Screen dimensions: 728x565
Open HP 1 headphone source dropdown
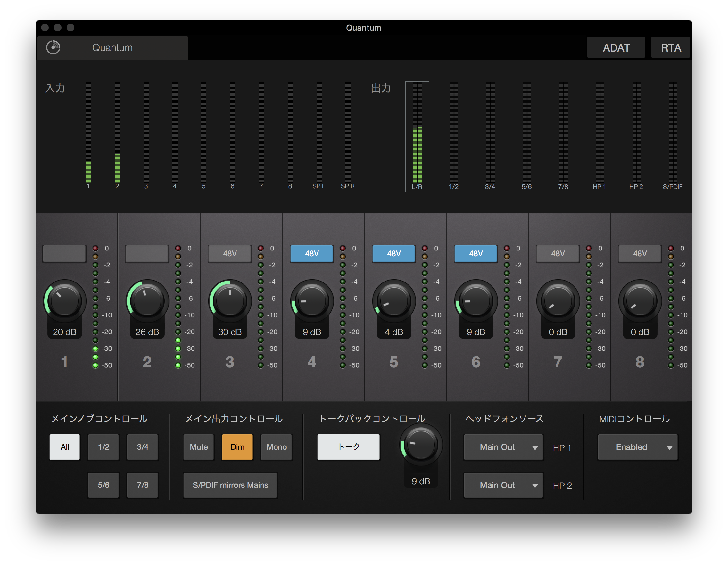pos(503,447)
